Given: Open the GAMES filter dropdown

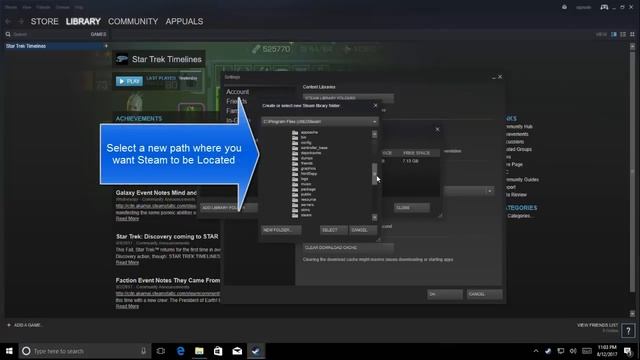Looking at the screenshot, I should [x=98, y=34].
